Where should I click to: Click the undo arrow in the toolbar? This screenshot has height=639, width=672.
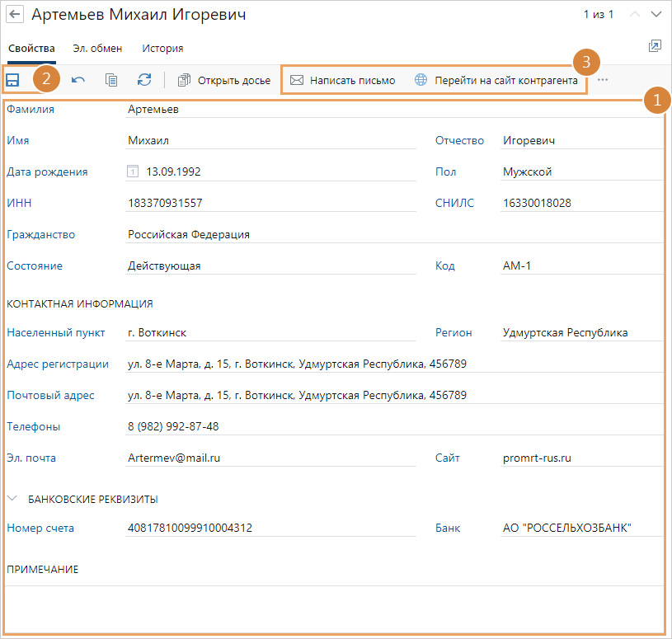click(x=78, y=80)
